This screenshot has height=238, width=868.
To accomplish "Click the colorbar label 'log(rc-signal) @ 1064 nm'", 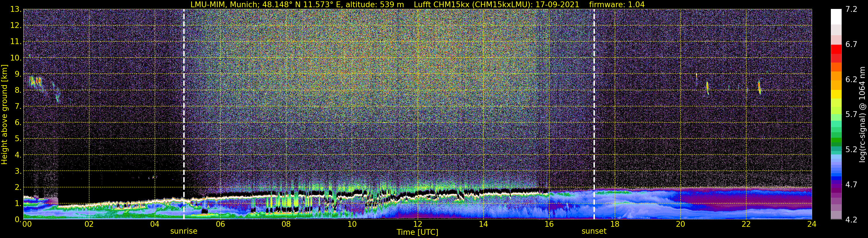I will pos(862,114).
